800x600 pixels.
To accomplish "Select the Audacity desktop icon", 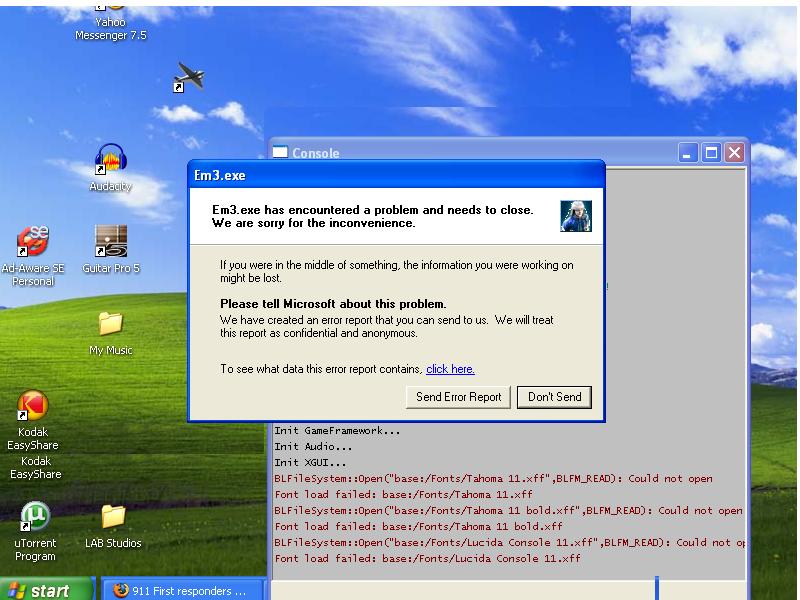I will (111, 168).
